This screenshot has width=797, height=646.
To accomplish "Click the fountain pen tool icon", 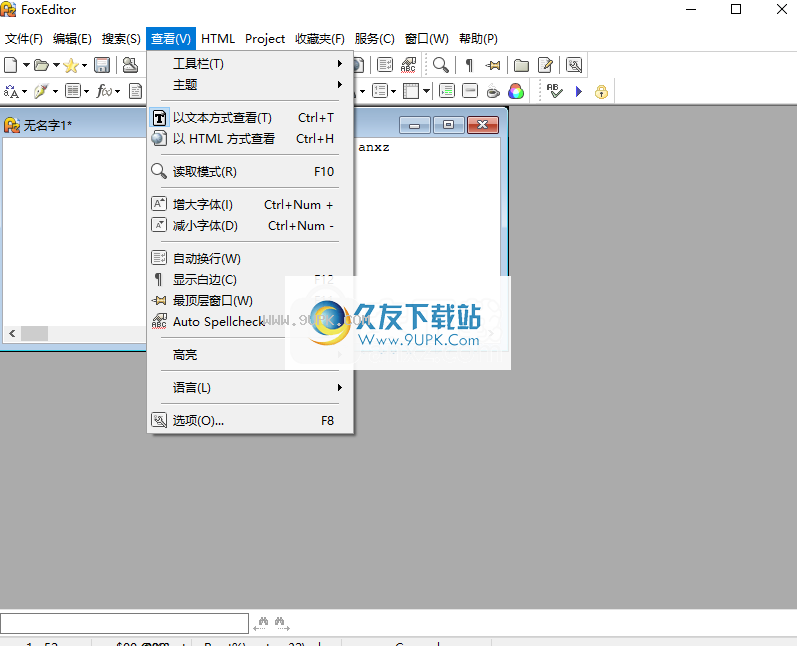I will click(41, 91).
